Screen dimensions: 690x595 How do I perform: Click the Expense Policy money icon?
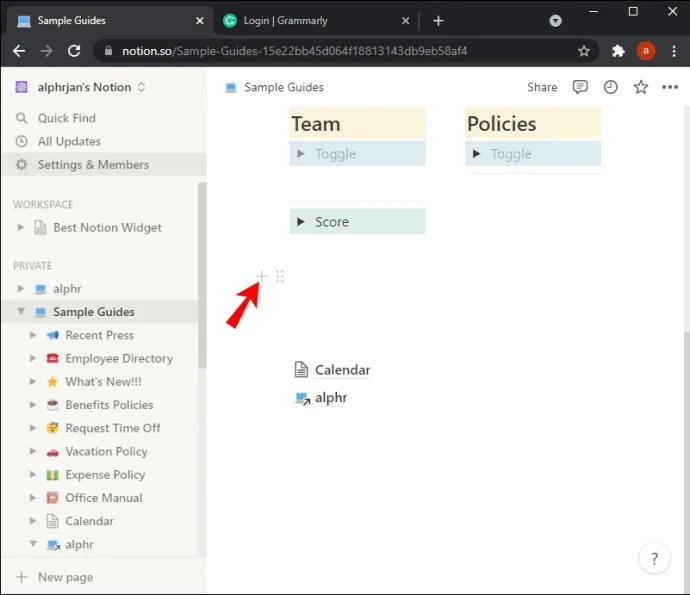(52, 475)
